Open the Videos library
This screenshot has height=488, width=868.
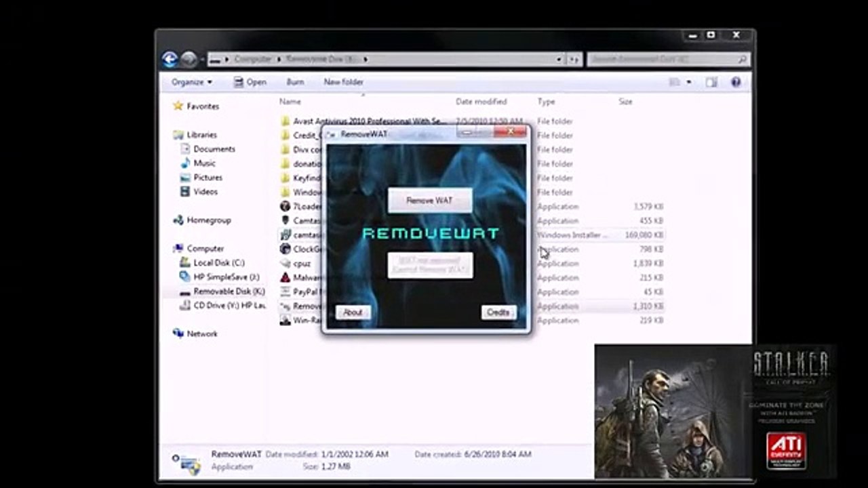[x=205, y=192]
